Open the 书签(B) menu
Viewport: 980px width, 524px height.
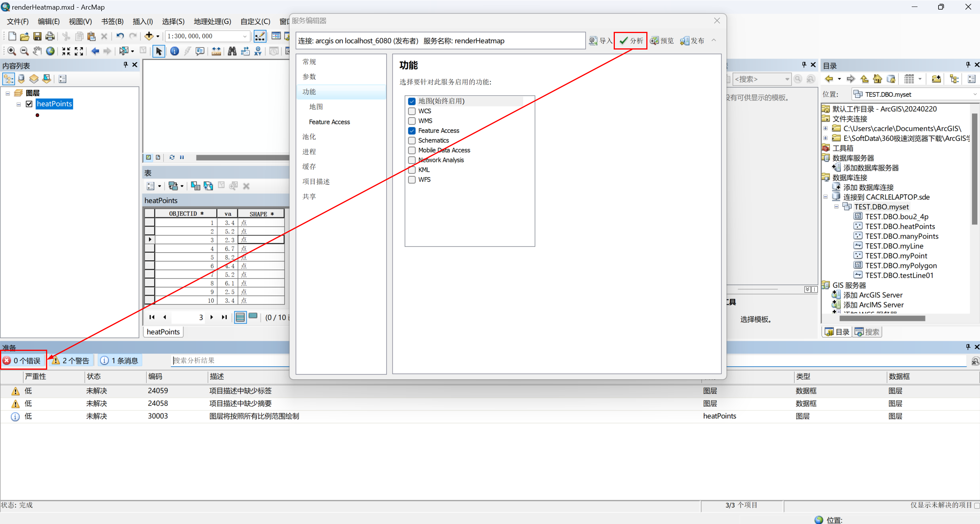tap(112, 21)
